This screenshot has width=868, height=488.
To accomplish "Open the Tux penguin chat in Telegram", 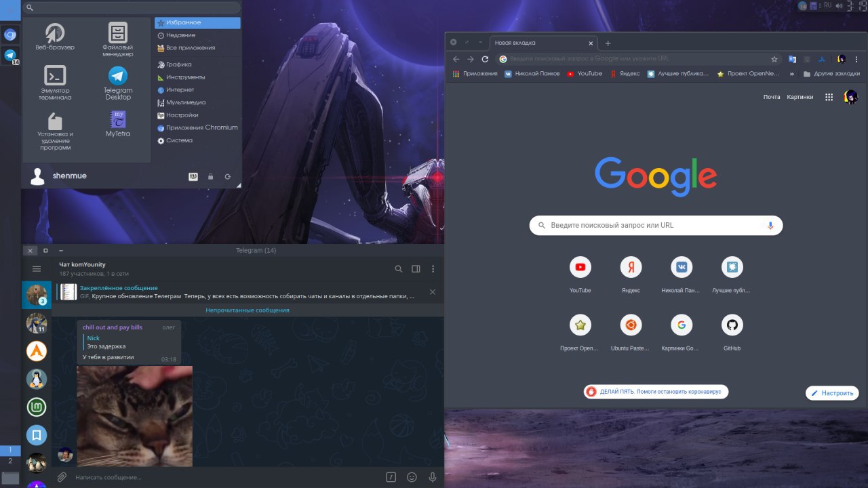I will click(37, 379).
